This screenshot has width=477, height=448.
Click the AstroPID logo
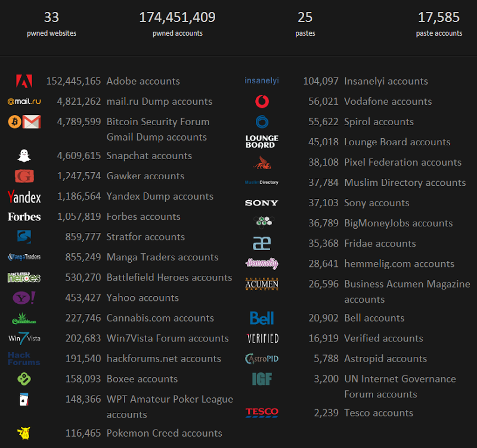click(262, 359)
